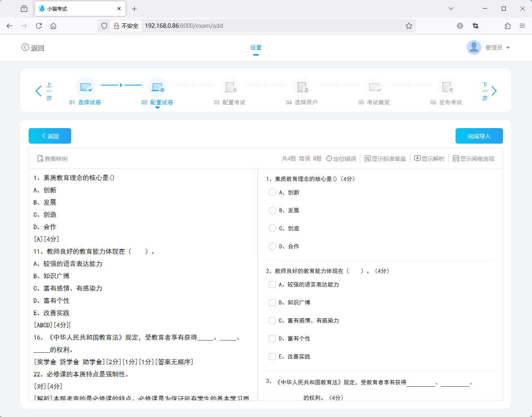Viewport: 532px width, 417px height.
Task: Enable 显示解析 to show explanations
Action: pyautogui.click(x=429, y=158)
